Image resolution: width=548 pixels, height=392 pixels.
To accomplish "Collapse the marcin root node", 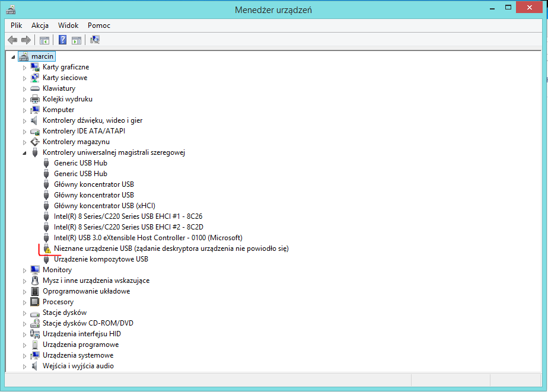I will click(x=13, y=57).
